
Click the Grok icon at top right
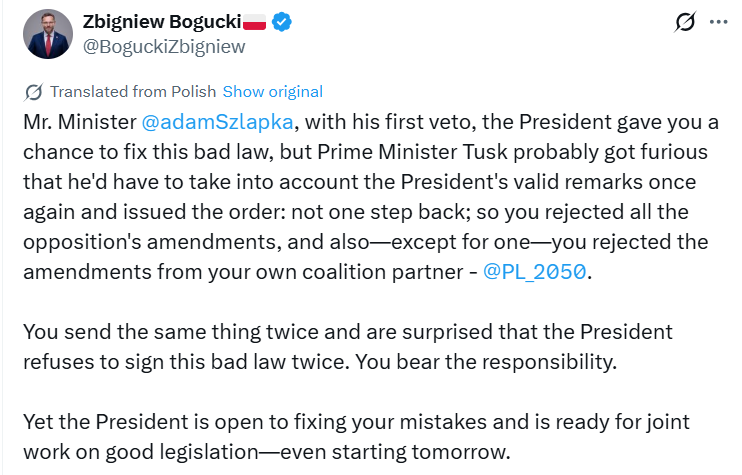pyautogui.click(x=686, y=22)
